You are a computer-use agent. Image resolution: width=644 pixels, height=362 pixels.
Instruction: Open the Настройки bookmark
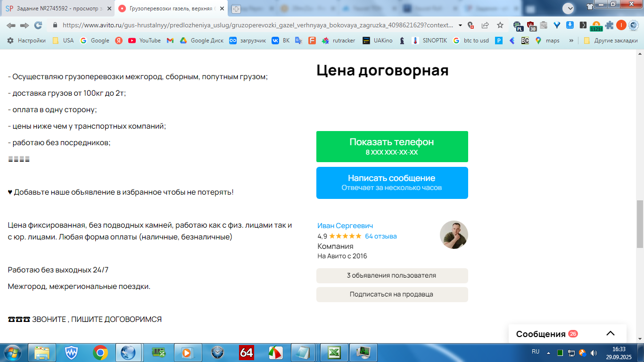tap(26, 41)
